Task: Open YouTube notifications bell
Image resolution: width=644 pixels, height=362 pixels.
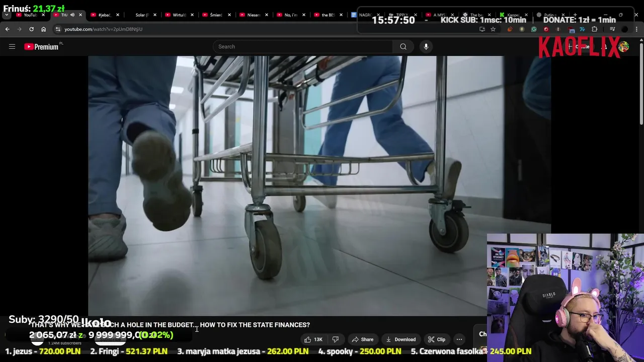Action: pyautogui.click(x=604, y=47)
